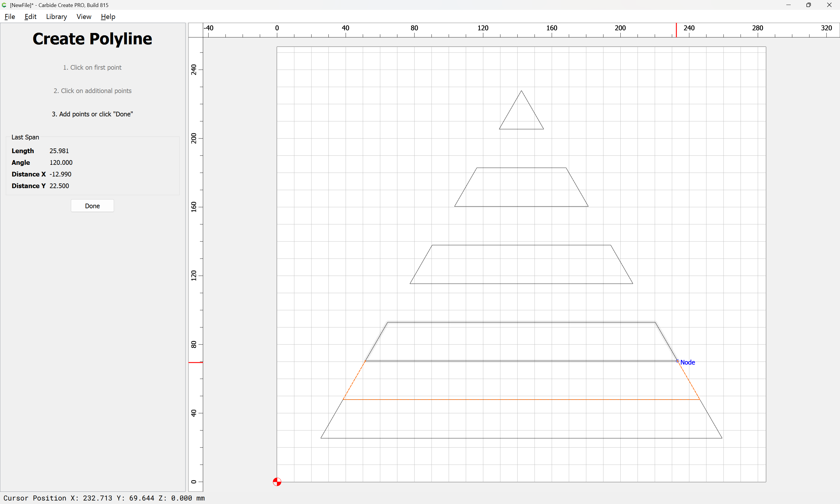Open the File menu

pos(10,17)
